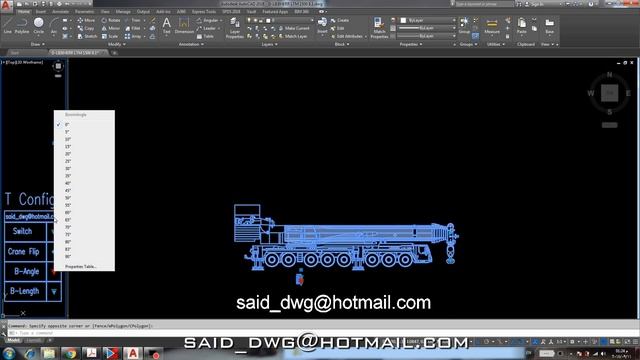This screenshot has height=360, width=640.
Task: Click Match Properties tool
Action: [x=379, y=28]
